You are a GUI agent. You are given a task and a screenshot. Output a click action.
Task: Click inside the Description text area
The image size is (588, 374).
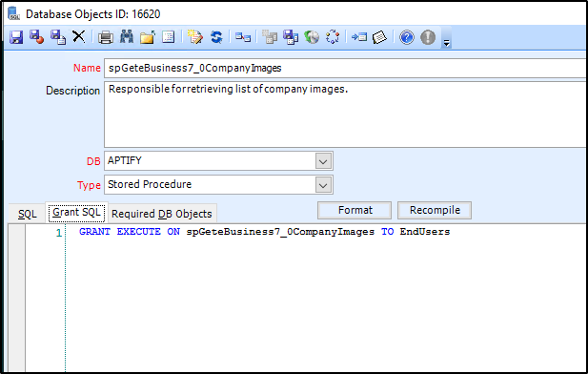(345, 114)
